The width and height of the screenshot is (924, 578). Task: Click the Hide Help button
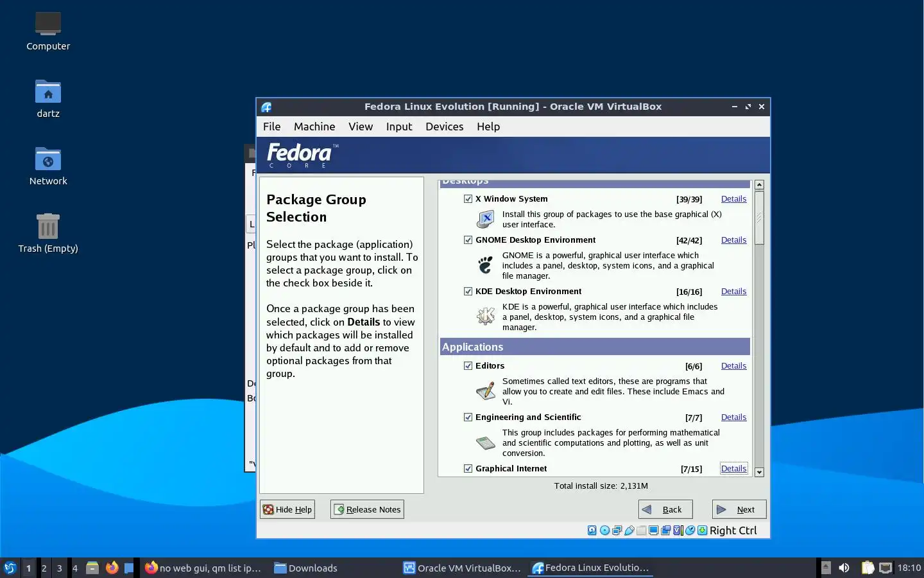tap(287, 509)
